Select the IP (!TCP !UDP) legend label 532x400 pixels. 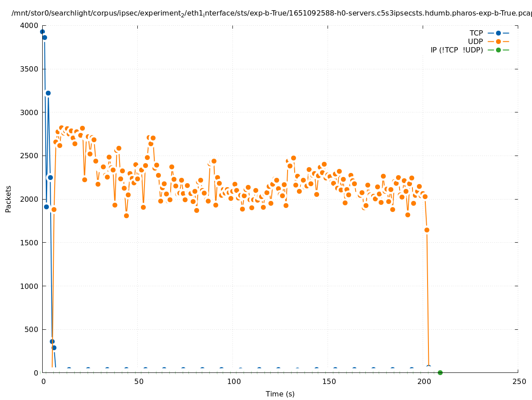(456, 50)
